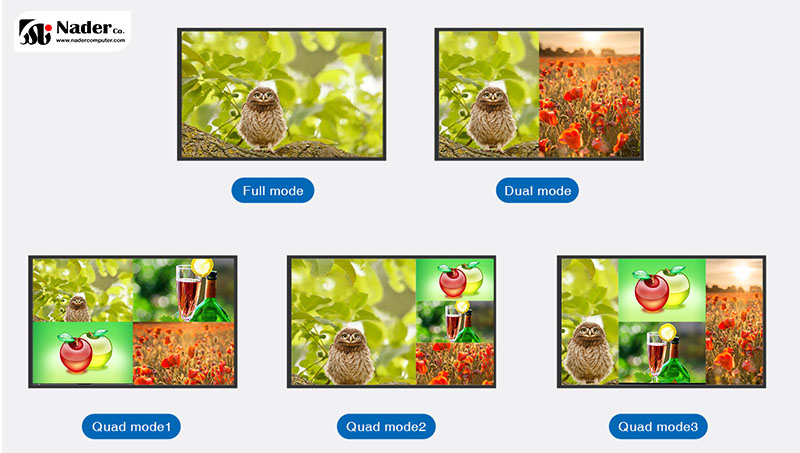This screenshot has width=800, height=453.
Task: Click the large owl pane in Quad mode2
Action: (353, 321)
